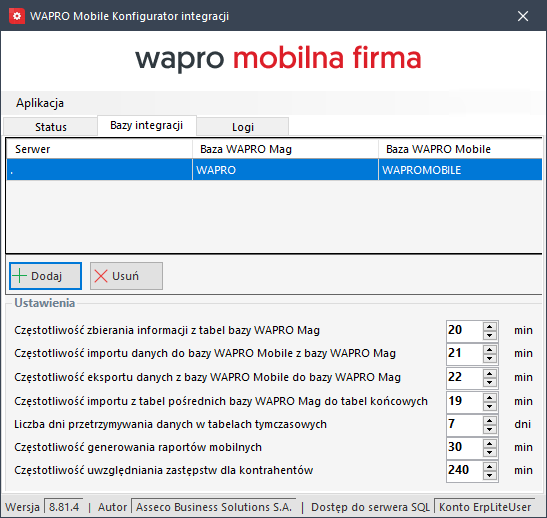
Task: Click the Baza WAPRO Mobile column header
Action: (x=460, y=149)
